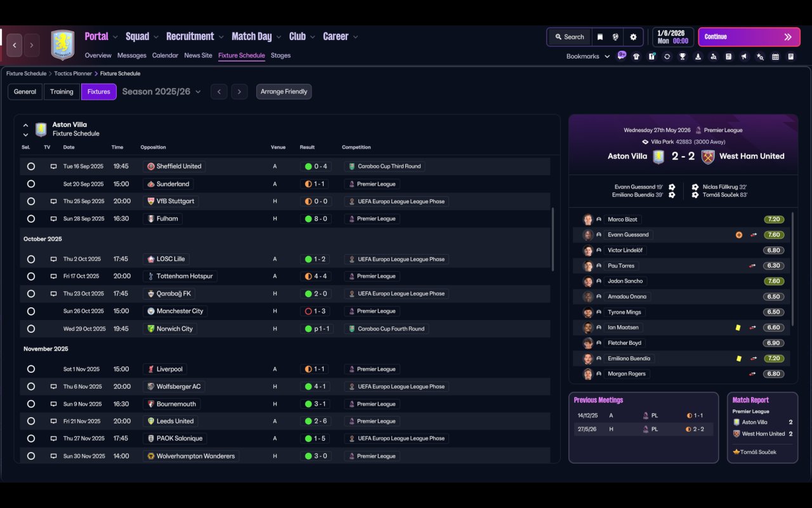Click the TV icon for Sheffield United fixture
This screenshot has height=508, width=812.
[53, 166]
